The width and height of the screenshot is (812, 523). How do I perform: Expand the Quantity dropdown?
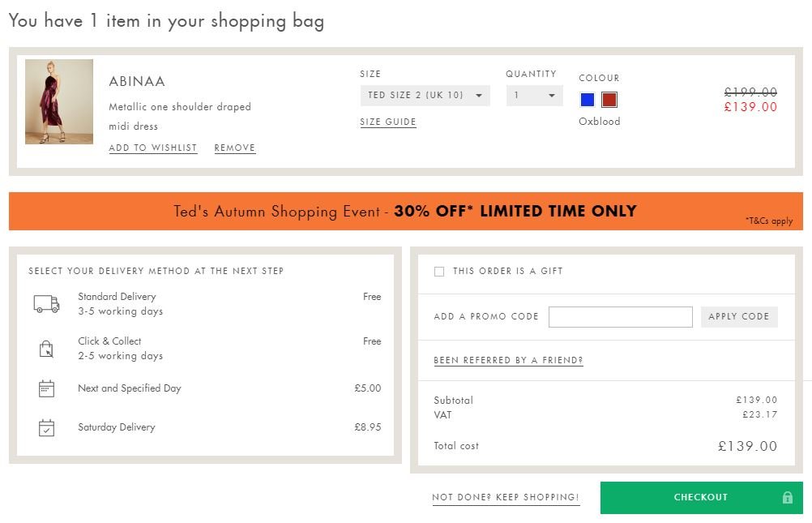click(534, 96)
